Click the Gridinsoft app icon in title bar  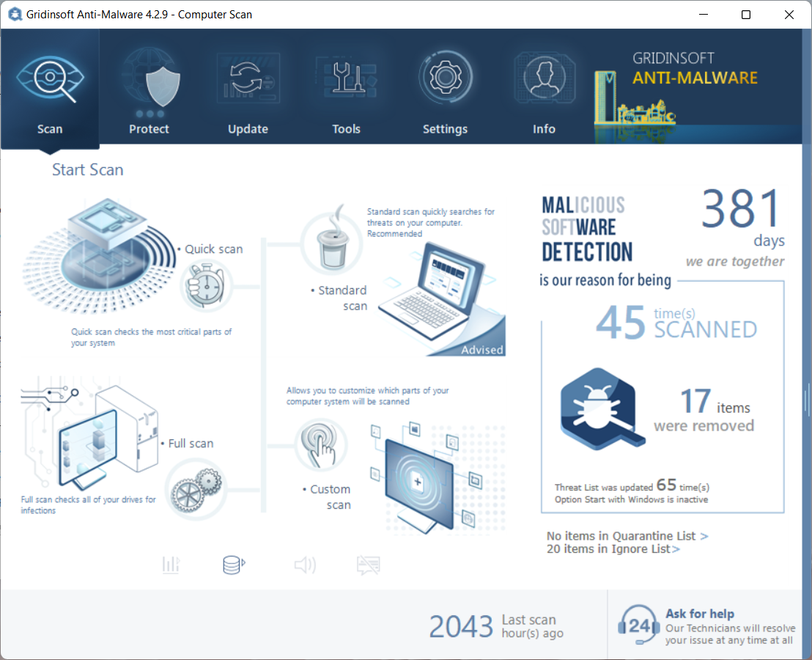15,15
